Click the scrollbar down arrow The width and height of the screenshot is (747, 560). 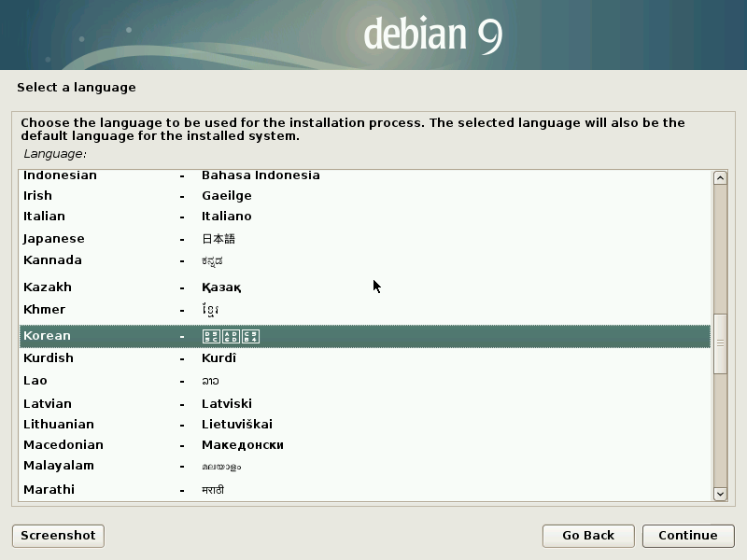[x=720, y=493]
